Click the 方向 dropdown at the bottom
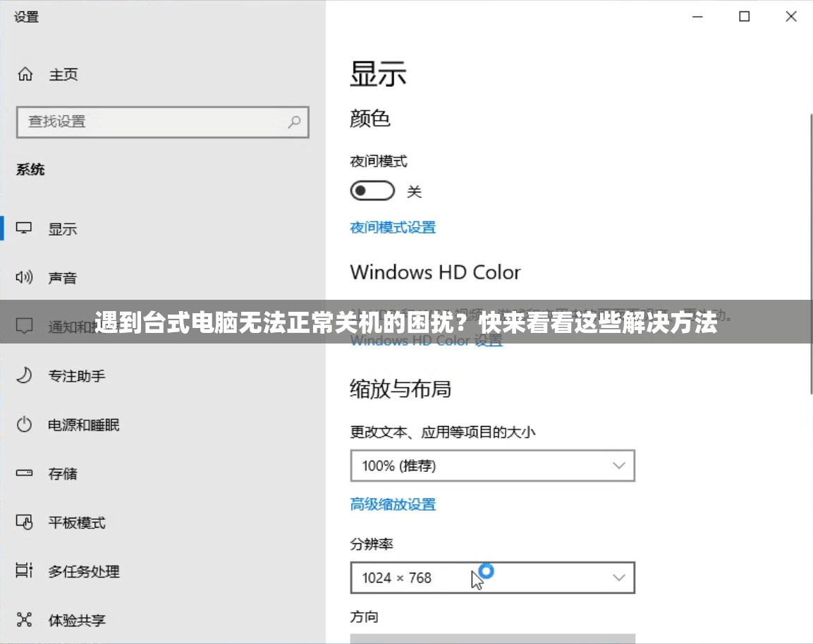The height and width of the screenshot is (644, 813). pyautogui.click(x=493, y=638)
